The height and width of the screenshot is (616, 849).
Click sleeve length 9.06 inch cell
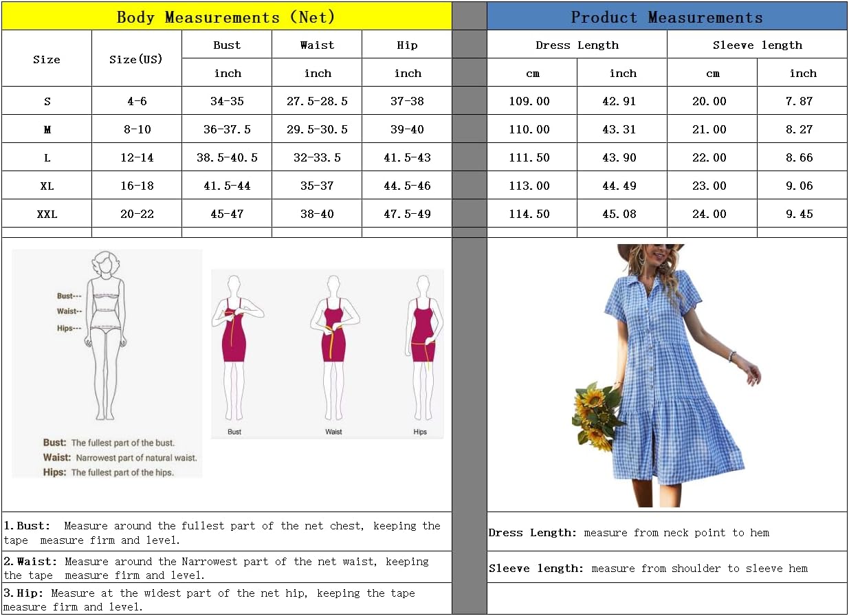point(802,186)
